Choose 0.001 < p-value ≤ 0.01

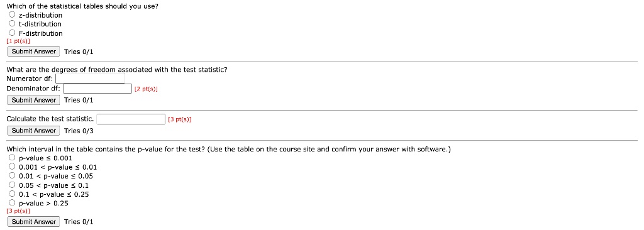point(13,167)
